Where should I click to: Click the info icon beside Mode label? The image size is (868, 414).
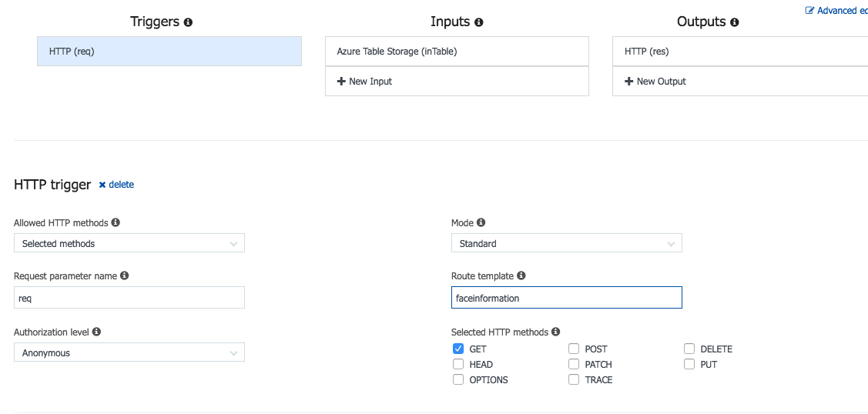coord(481,222)
